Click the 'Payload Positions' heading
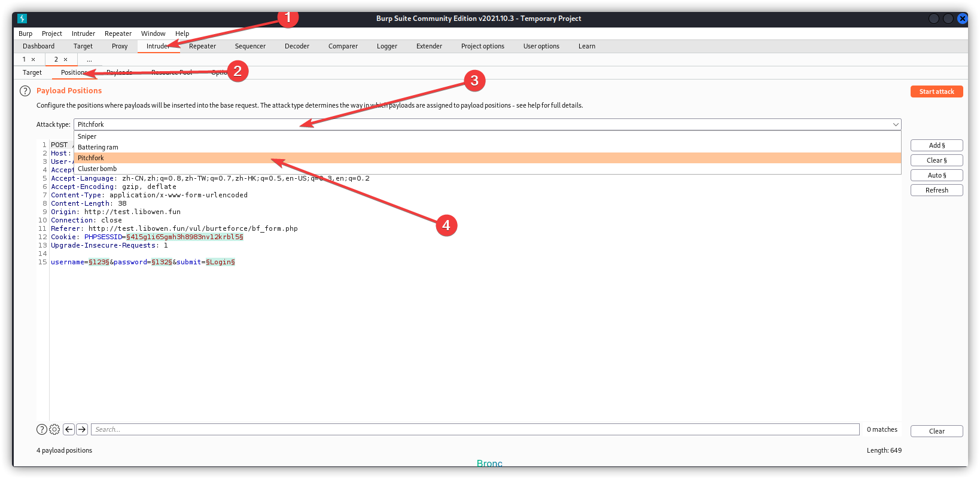 [69, 91]
